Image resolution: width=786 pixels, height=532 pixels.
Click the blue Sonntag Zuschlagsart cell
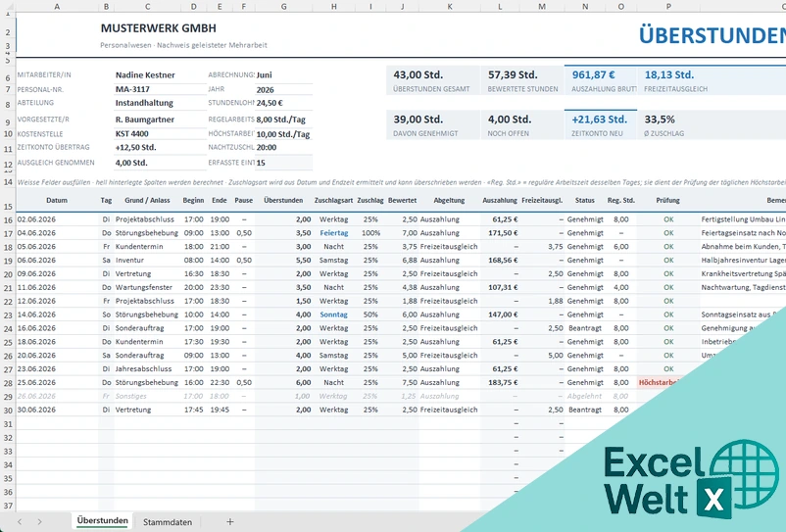(x=334, y=314)
